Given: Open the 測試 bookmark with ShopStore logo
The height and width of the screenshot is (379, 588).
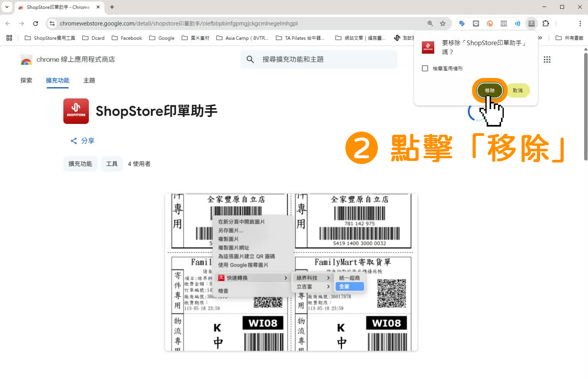Looking at the screenshot, I should click(403, 38).
